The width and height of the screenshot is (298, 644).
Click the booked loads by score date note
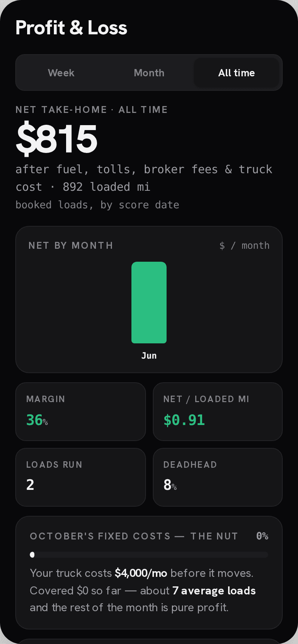[97, 205]
